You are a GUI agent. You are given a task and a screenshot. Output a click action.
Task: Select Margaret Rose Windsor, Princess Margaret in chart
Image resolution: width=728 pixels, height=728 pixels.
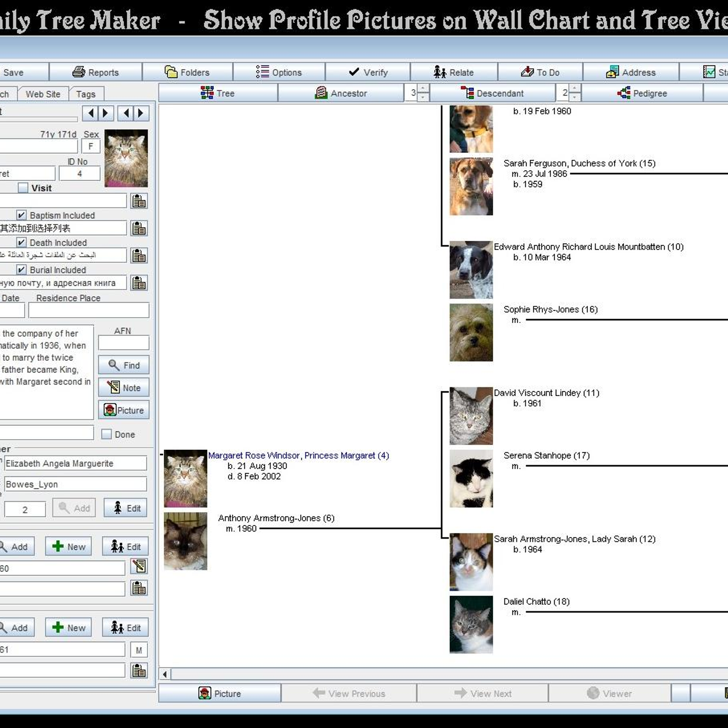coord(298,455)
